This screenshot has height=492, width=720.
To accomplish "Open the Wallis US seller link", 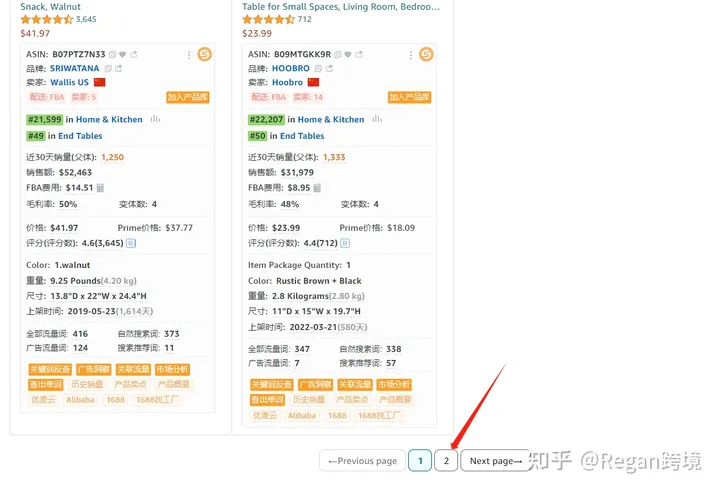I will [x=69, y=82].
